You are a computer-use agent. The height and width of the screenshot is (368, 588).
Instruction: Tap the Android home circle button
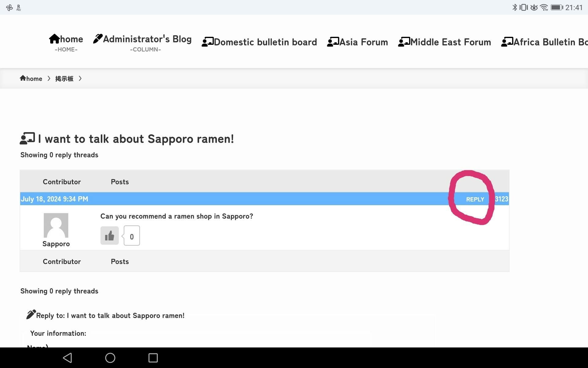click(110, 358)
